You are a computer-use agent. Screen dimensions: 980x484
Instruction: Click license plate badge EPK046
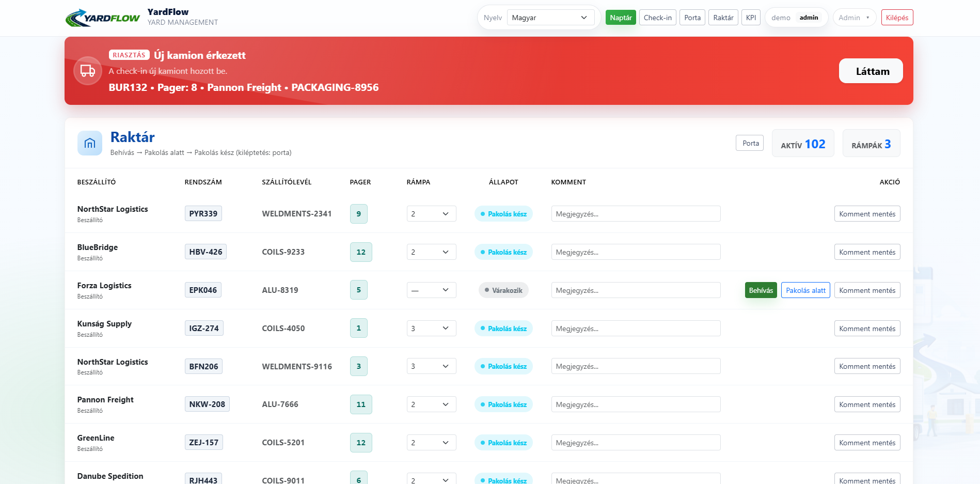point(203,290)
